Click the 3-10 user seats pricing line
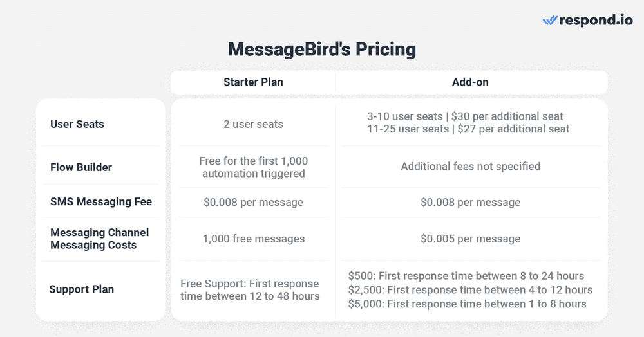644x337 pixels. 465,116
